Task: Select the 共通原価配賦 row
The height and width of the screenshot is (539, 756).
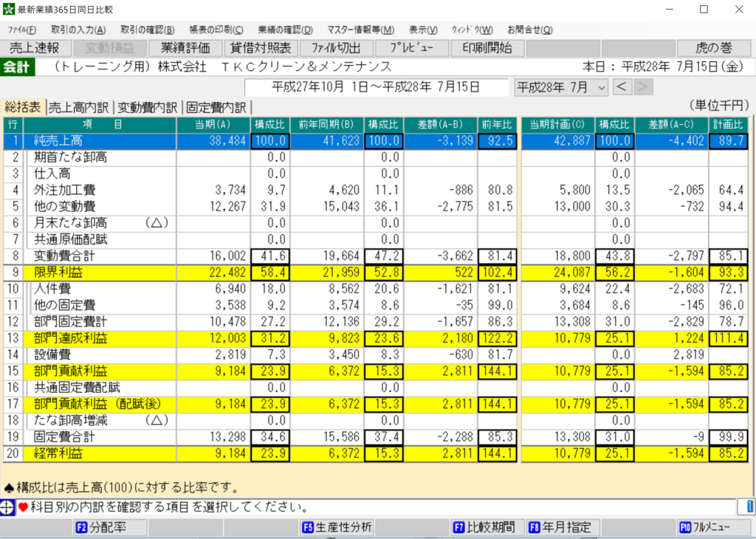Action: point(376,240)
